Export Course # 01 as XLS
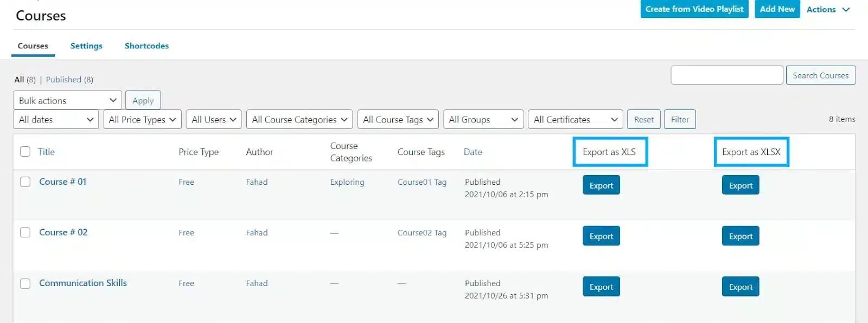The height and width of the screenshot is (323, 868). (601, 185)
